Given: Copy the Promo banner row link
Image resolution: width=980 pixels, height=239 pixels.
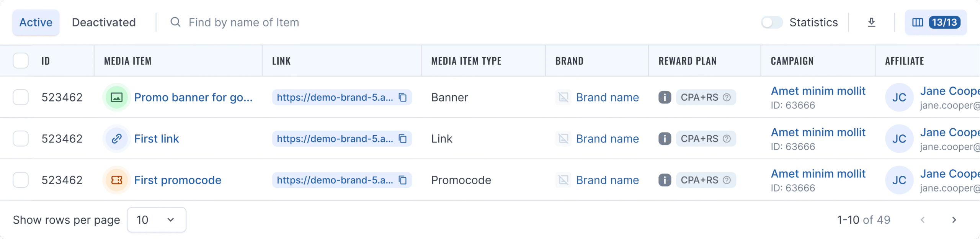Looking at the screenshot, I should pyautogui.click(x=403, y=97).
